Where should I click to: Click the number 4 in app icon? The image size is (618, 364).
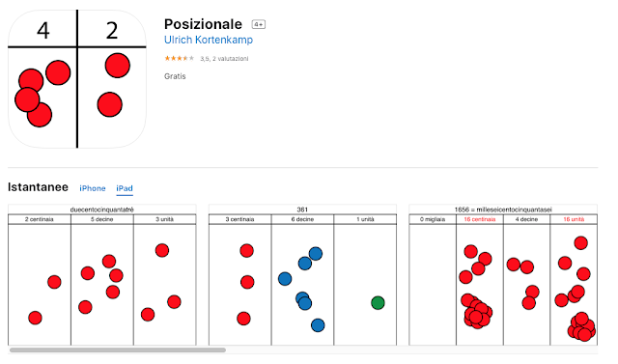point(42,31)
